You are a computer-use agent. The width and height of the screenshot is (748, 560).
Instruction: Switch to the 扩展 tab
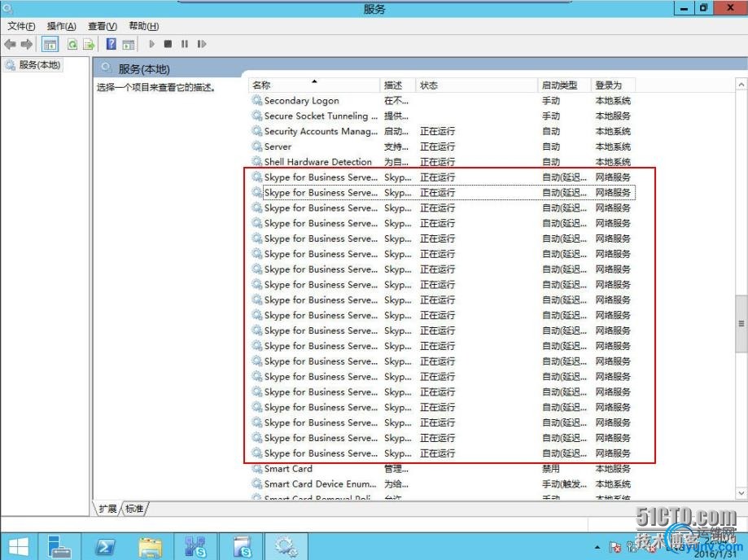click(x=107, y=509)
